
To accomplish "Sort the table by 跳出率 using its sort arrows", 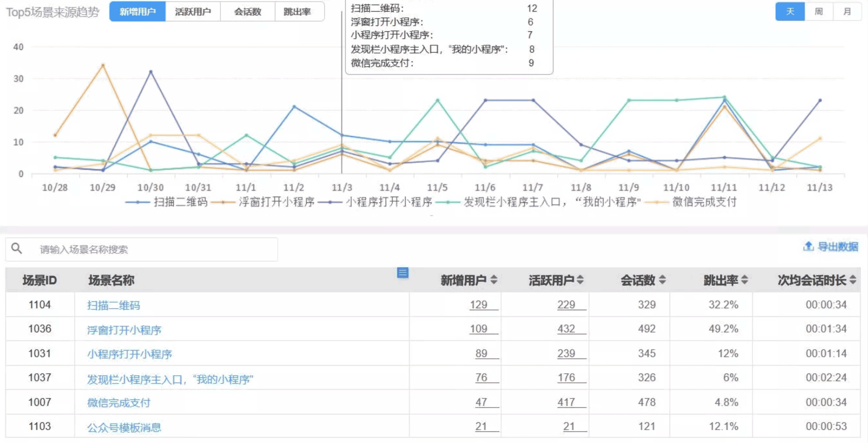I will click(x=745, y=280).
